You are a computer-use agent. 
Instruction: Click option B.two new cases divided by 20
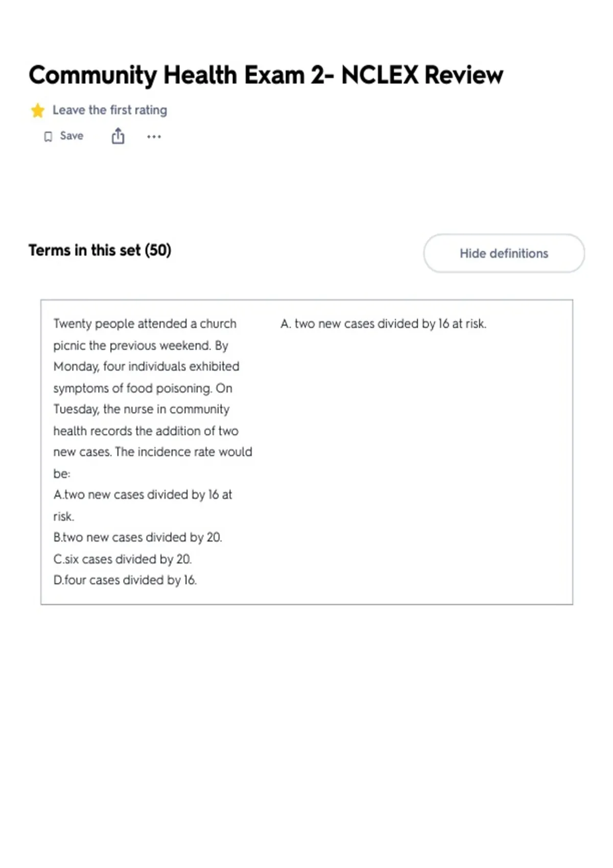click(138, 538)
